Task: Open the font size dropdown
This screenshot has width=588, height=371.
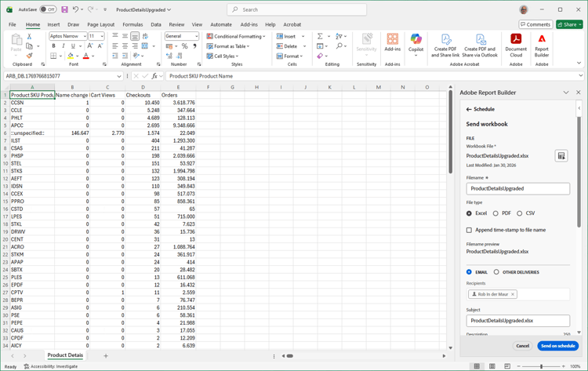Action: [102, 36]
